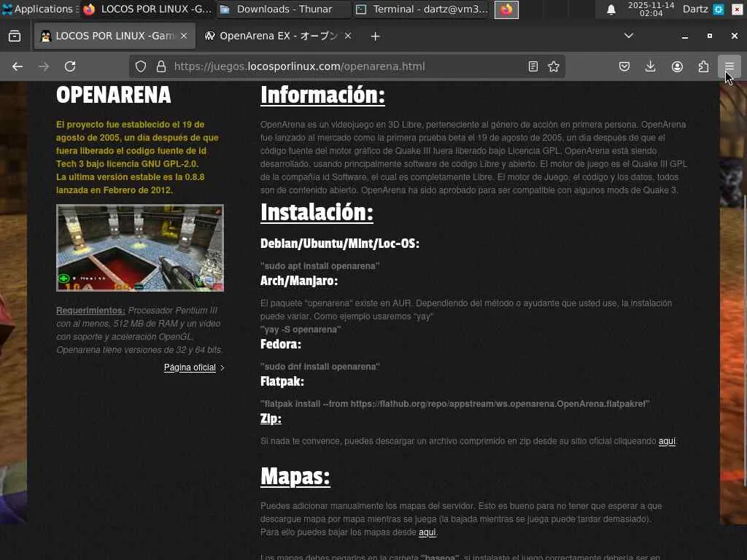Open the extensions puzzle icon
The image size is (747, 560).
tap(703, 66)
